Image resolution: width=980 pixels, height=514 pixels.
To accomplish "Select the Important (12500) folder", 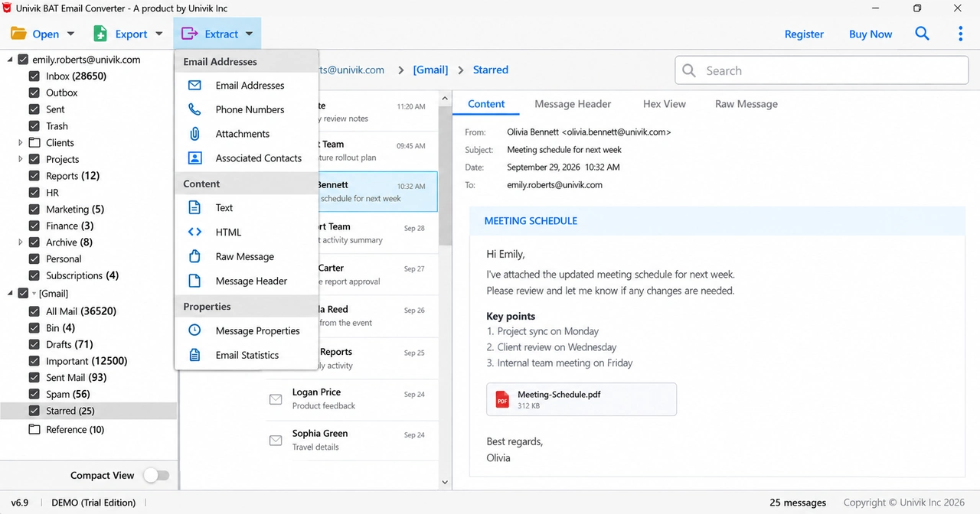I will [87, 361].
